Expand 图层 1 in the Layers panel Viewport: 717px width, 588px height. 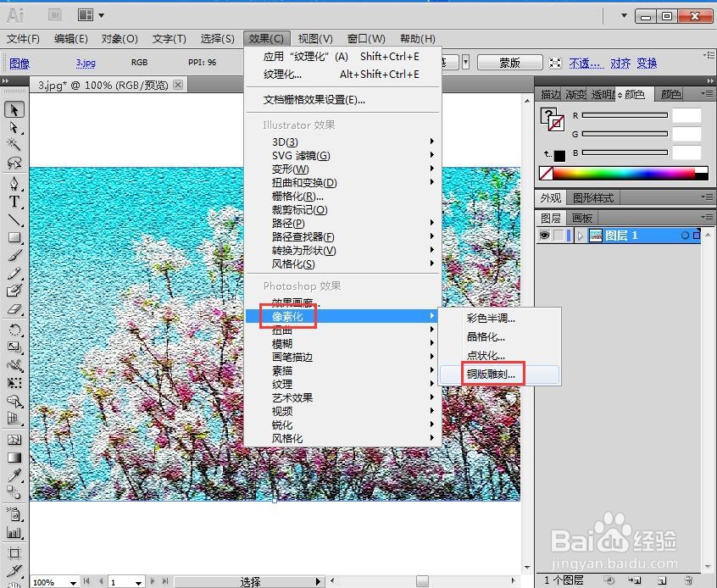tap(580, 235)
